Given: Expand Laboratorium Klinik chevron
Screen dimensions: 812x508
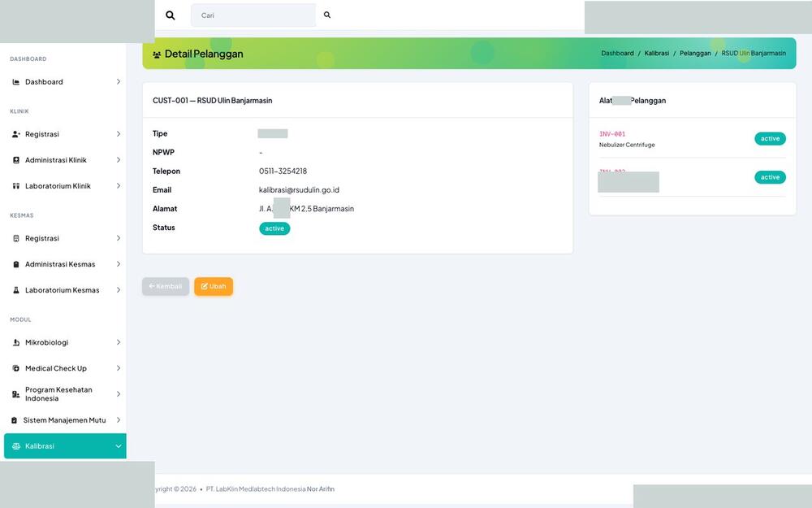Looking at the screenshot, I should 118,186.
